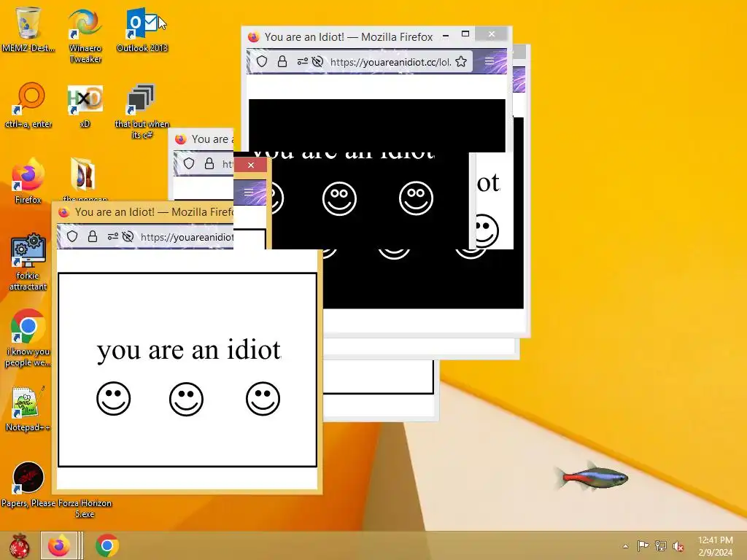Click the left smiley in the white window
The height and width of the screenshot is (560, 747).
tap(113, 399)
